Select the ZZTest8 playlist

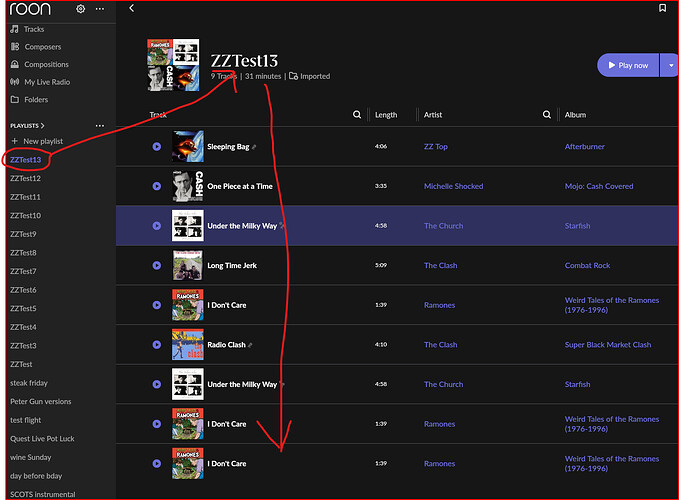(x=23, y=253)
